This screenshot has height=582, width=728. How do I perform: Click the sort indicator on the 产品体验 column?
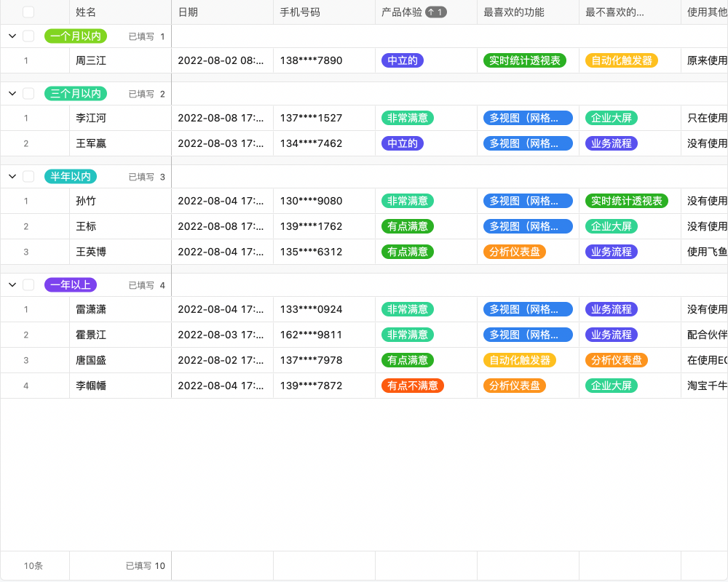pyautogui.click(x=435, y=11)
